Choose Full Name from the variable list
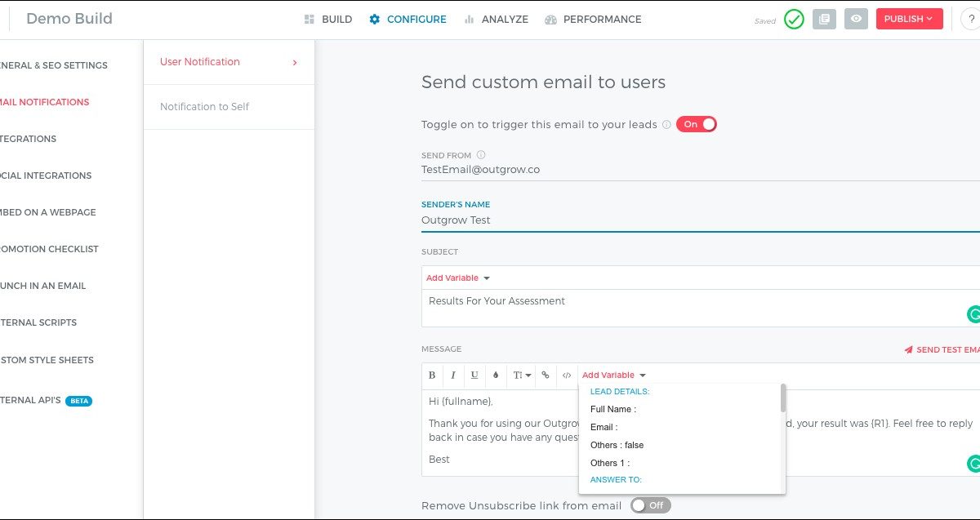The image size is (980, 520). click(612, 409)
